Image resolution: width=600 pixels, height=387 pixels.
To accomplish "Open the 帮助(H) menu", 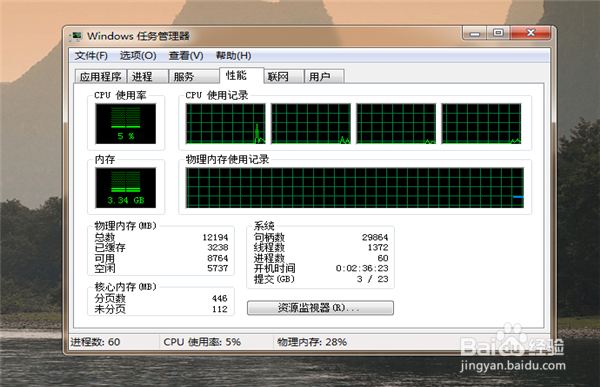I will 233,56.
